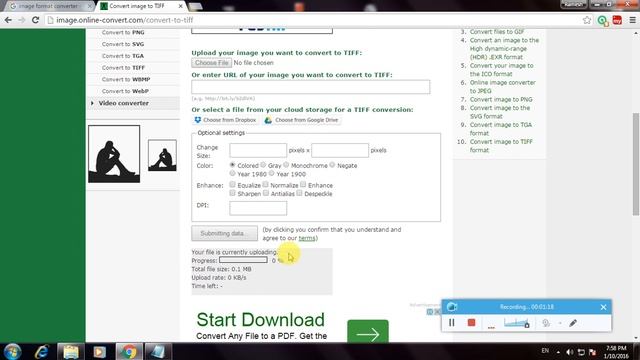The height and width of the screenshot is (360, 640).
Task: Open the terms link
Action: (307, 238)
